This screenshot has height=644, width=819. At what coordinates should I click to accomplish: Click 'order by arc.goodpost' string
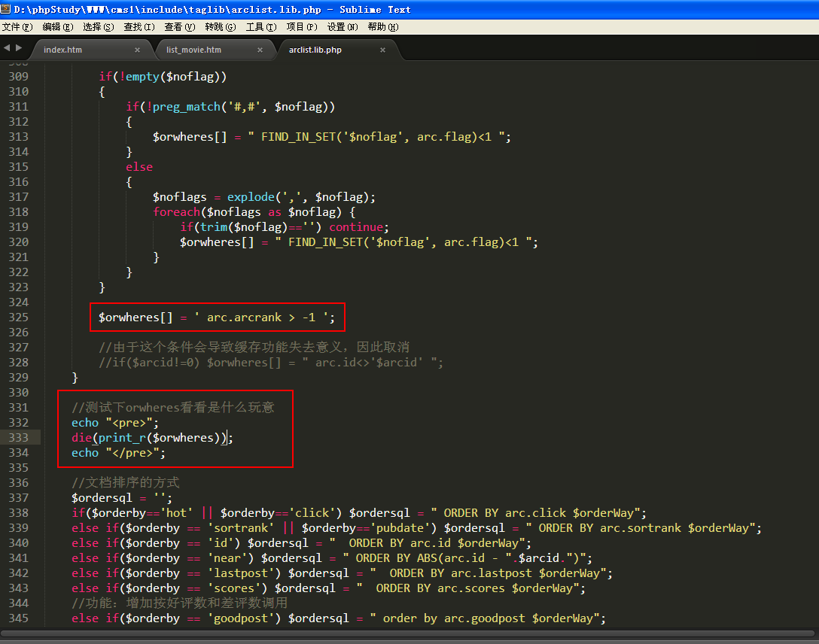(x=485, y=619)
